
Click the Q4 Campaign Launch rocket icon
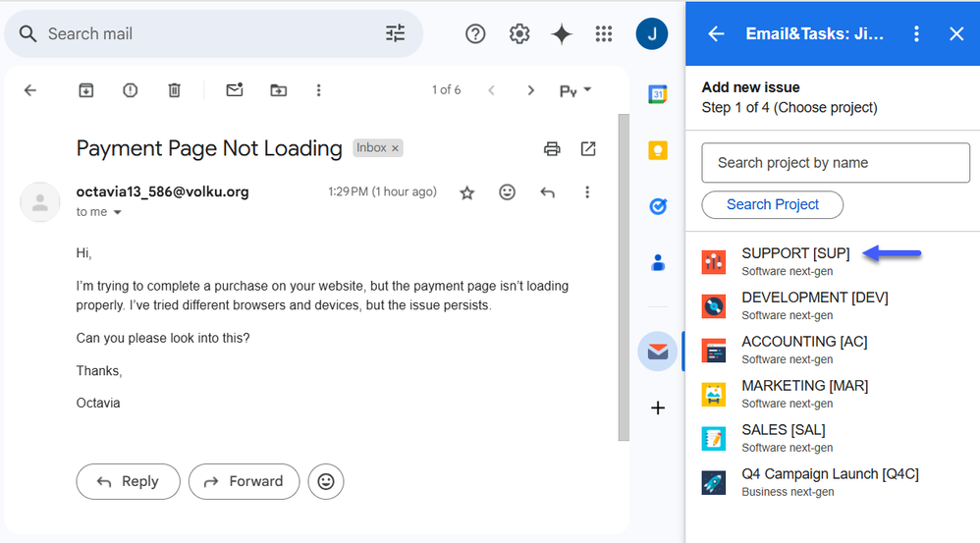click(x=713, y=483)
